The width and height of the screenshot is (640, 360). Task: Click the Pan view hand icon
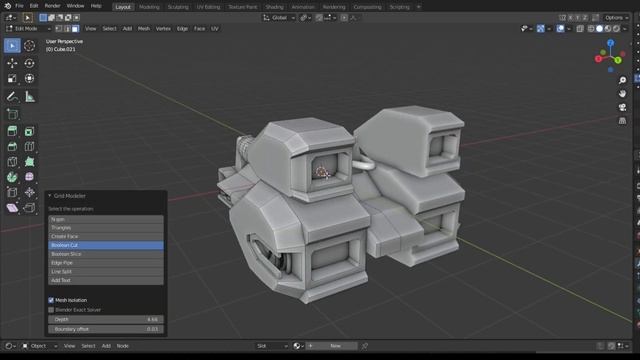click(x=622, y=93)
